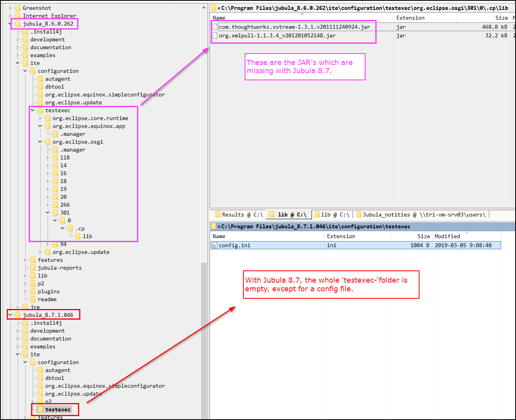This screenshot has height=420, width=516.
Task: Select the highlighted testexec folder under jubula_8.7.1.046
Action: 58,409
